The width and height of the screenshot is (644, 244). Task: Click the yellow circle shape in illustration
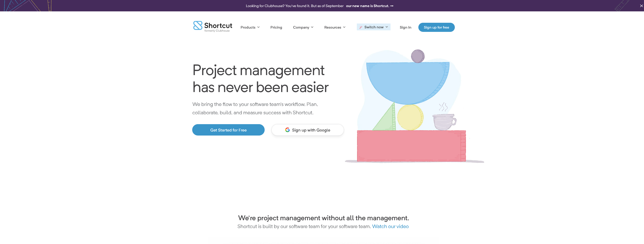tap(410, 117)
